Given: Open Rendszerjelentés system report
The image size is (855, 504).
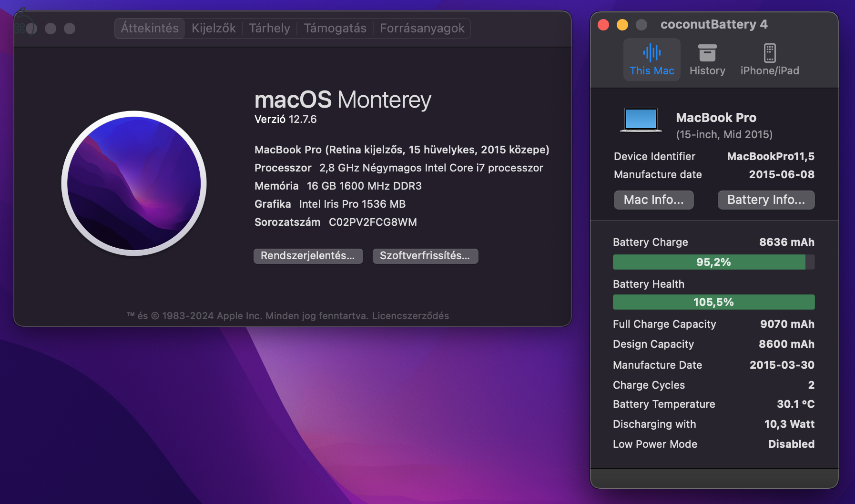Looking at the screenshot, I should click(x=308, y=256).
